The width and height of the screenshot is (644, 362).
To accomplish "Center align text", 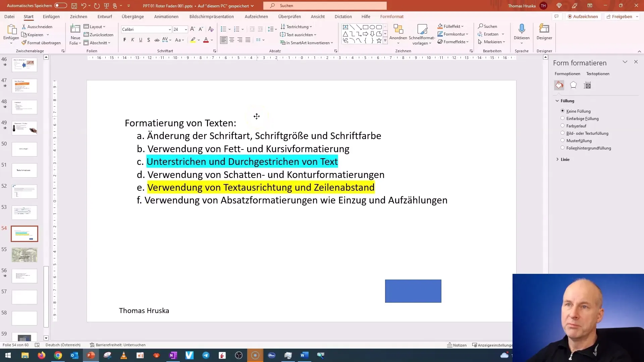I will pyautogui.click(x=232, y=40).
